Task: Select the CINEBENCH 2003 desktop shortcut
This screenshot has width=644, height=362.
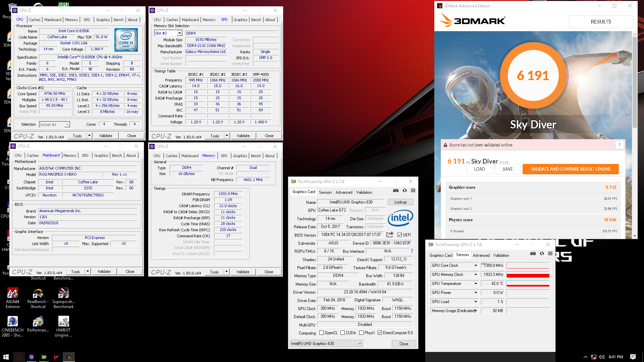Action: [x=13, y=326]
